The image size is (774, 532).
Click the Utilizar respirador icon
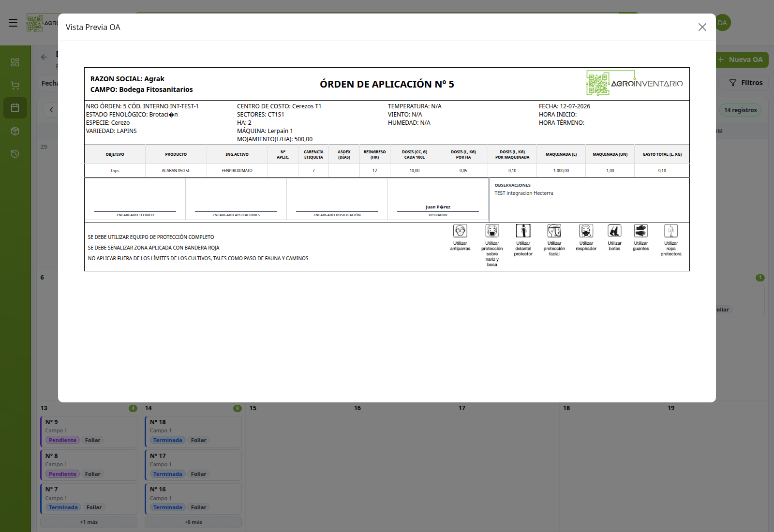click(x=586, y=231)
